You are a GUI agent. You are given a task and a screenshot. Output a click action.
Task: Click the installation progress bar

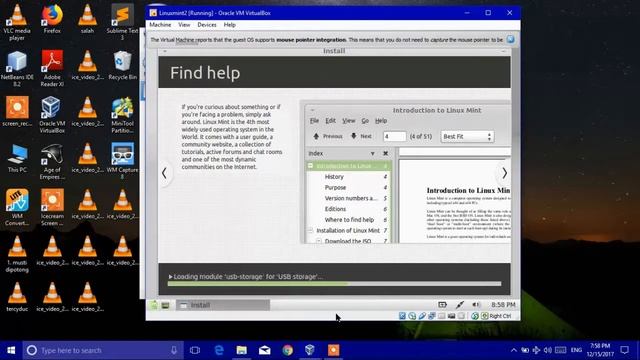tap(334, 284)
